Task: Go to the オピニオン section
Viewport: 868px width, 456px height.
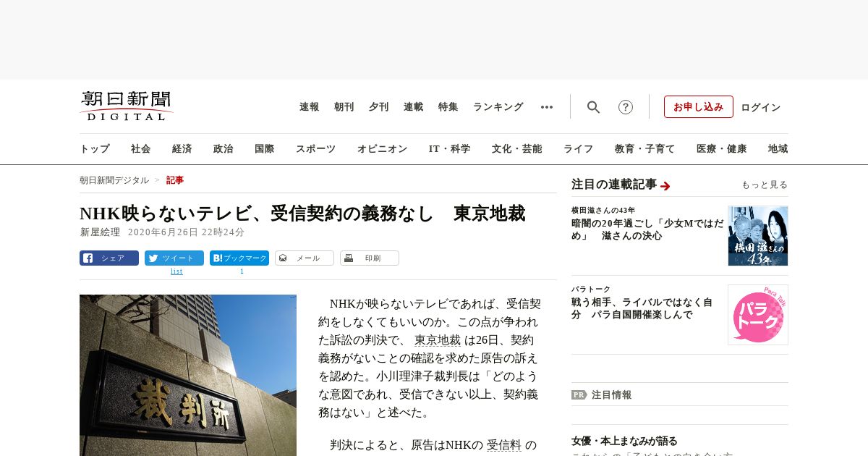Action: (382, 149)
